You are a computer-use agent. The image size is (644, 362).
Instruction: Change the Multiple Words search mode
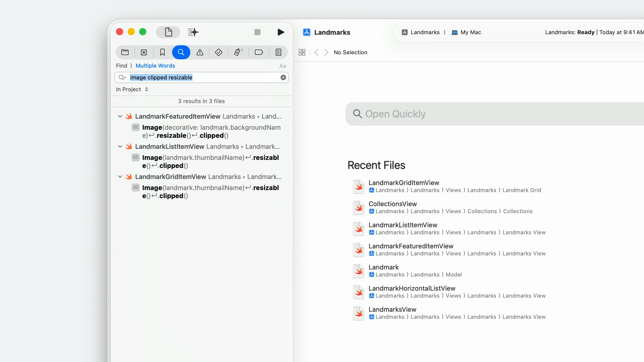(x=155, y=66)
